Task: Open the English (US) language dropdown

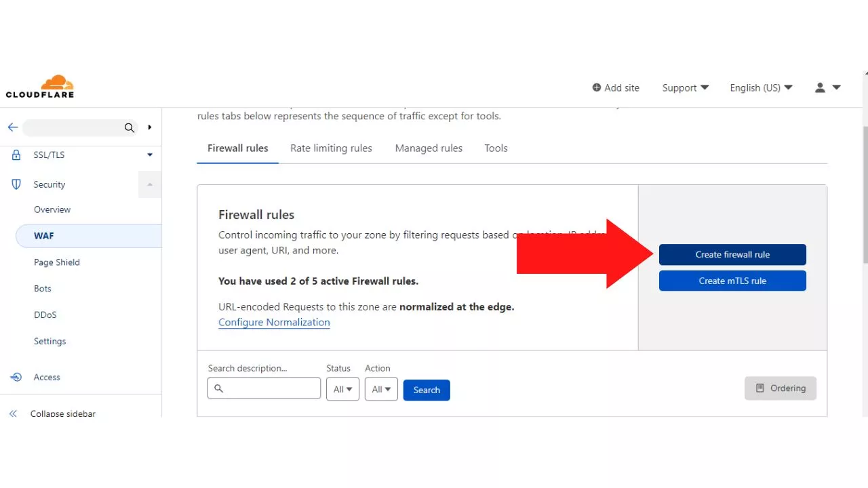Action: 761,87
